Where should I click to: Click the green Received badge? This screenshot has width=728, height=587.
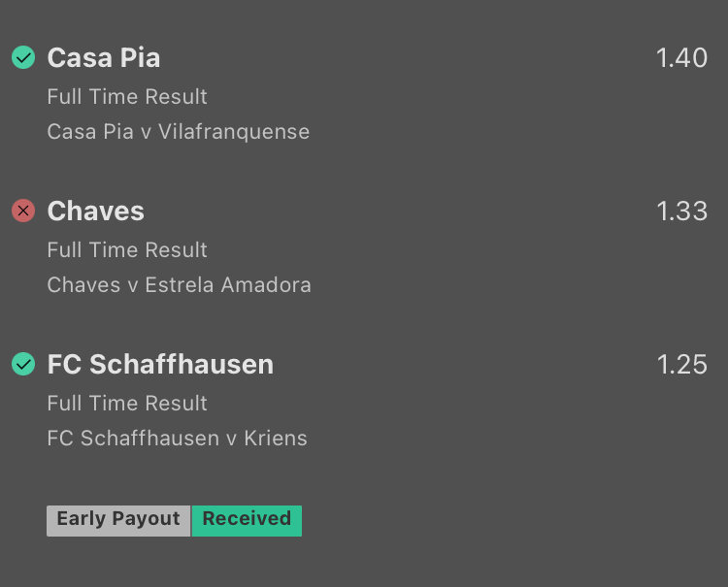pos(247,519)
